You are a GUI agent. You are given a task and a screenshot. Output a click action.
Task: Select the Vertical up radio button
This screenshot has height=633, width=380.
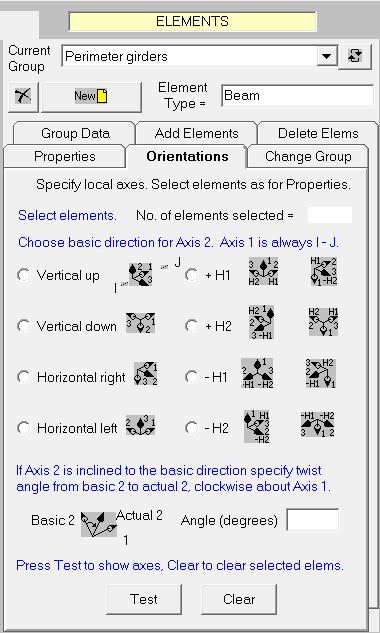pyautogui.click(x=23, y=275)
